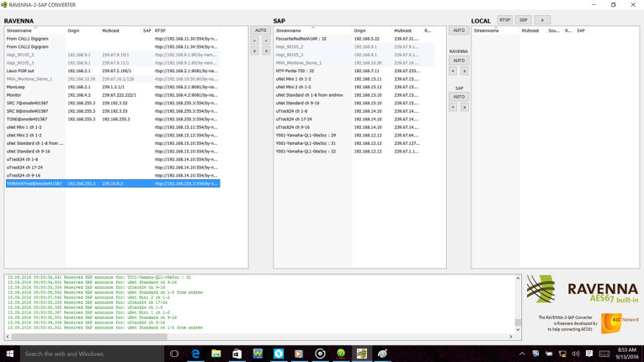The width and height of the screenshot is (644, 362).
Task: Click the plus button under SAP AUTO
Action: [x=453, y=107]
